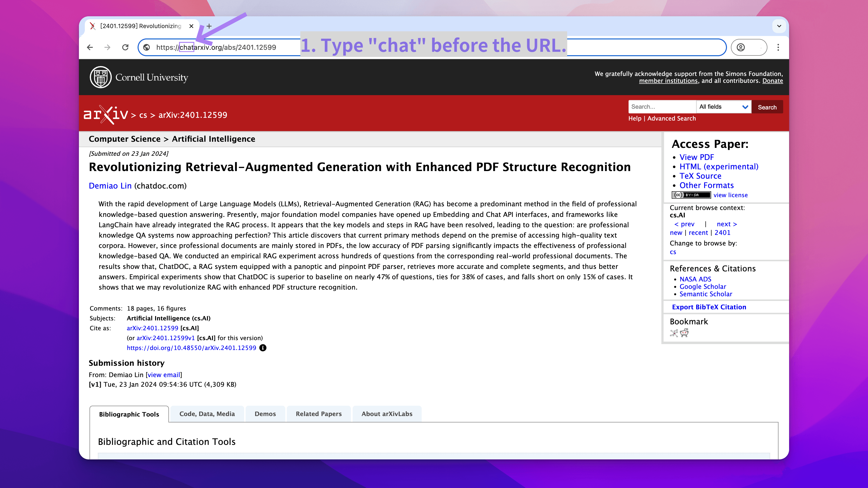The height and width of the screenshot is (488, 868).
Task: Click the Cornell University seal logo
Action: pyautogui.click(x=100, y=77)
